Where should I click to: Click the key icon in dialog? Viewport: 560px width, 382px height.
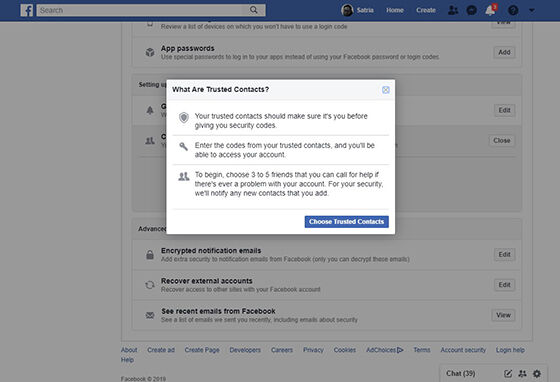coord(184,146)
